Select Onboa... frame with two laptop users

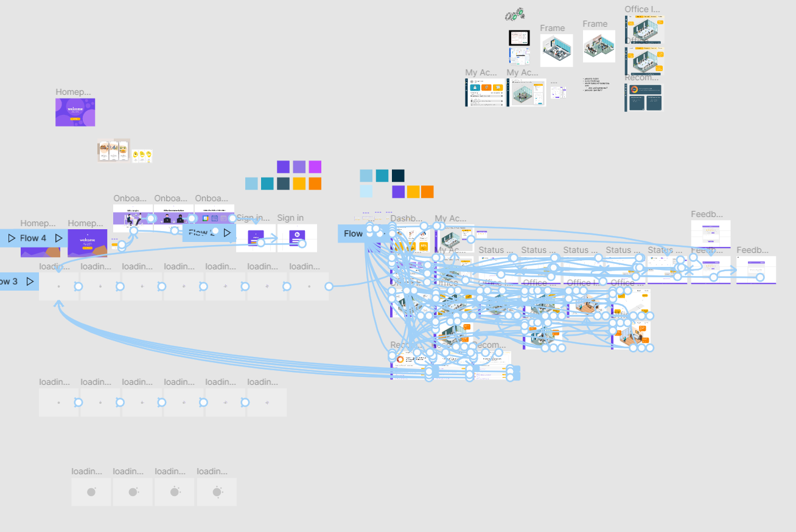[173, 218]
